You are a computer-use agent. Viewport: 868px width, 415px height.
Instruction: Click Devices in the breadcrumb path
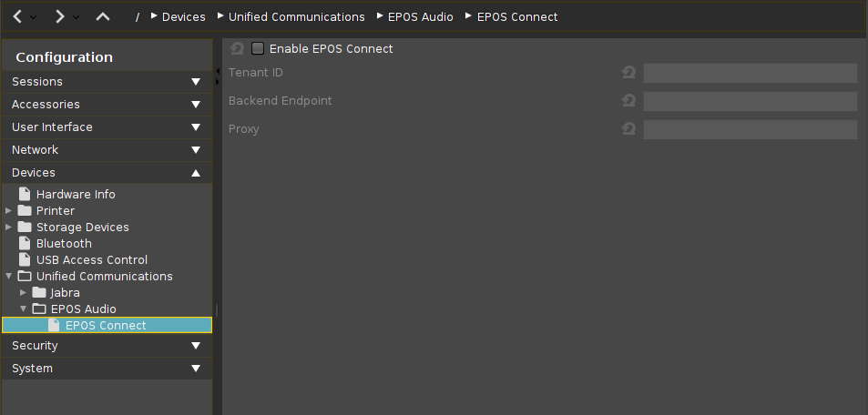click(x=183, y=17)
